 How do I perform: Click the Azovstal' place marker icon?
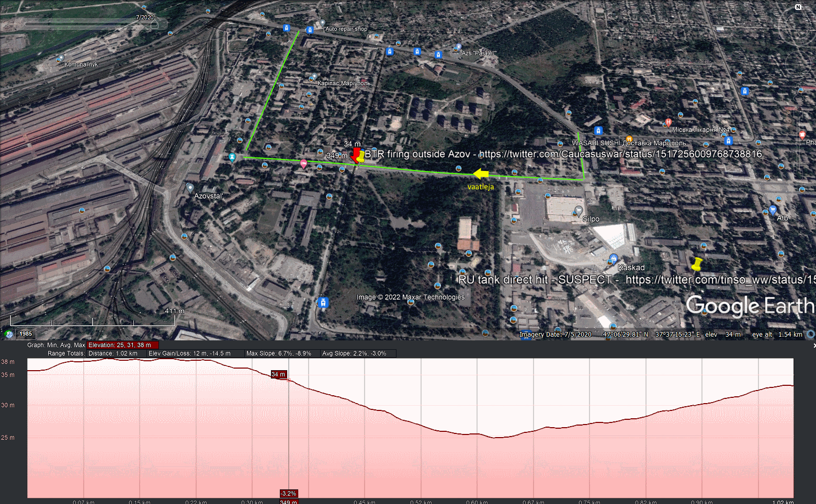coord(190,187)
